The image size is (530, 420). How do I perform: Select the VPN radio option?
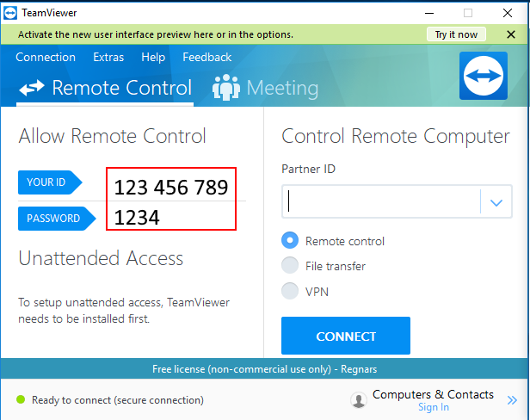pos(290,291)
